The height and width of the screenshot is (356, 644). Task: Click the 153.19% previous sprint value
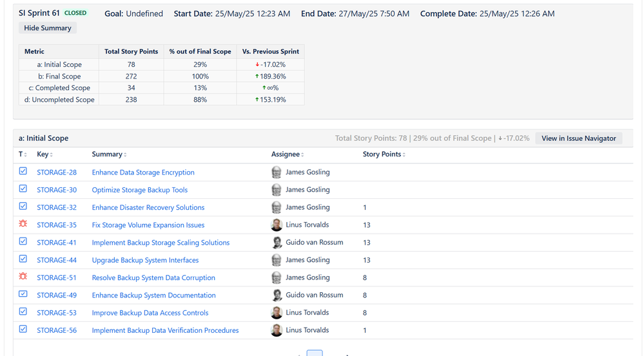[270, 100]
